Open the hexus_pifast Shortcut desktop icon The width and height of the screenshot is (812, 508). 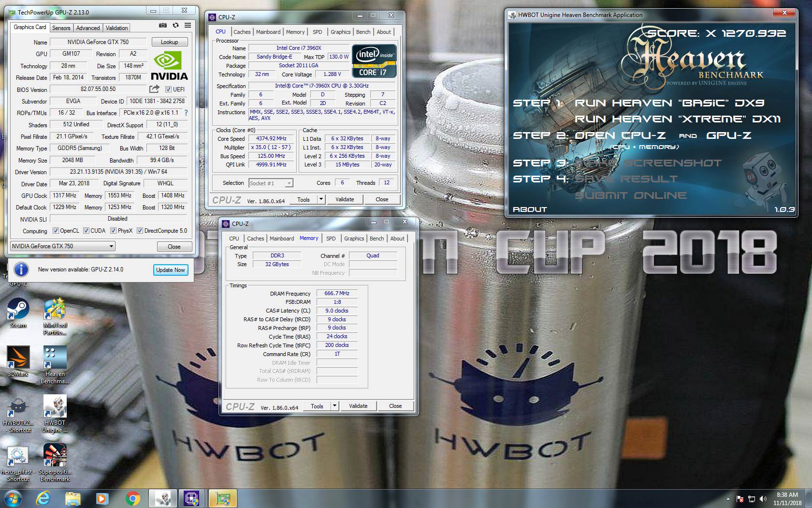(18, 463)
